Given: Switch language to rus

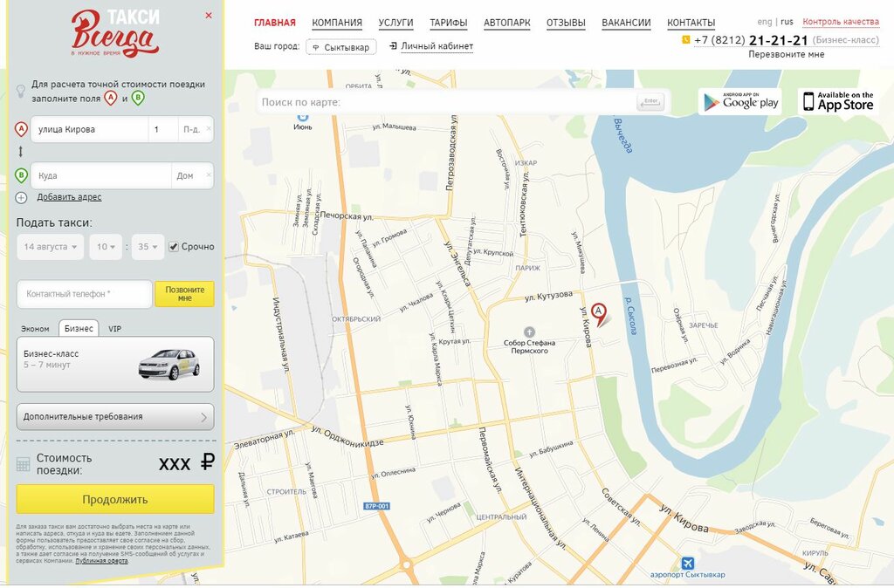Looking at the screenshot, I should coord(787,22).
